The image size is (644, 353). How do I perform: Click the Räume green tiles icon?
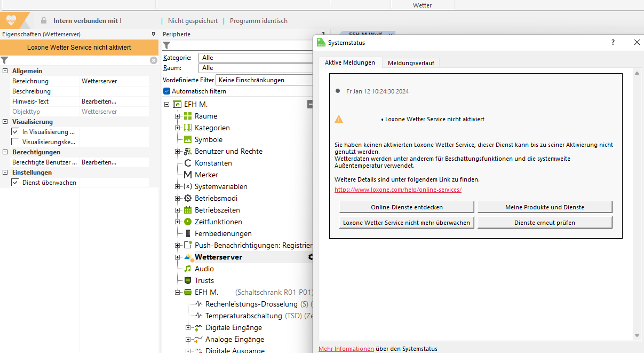[x=188, y=116]
